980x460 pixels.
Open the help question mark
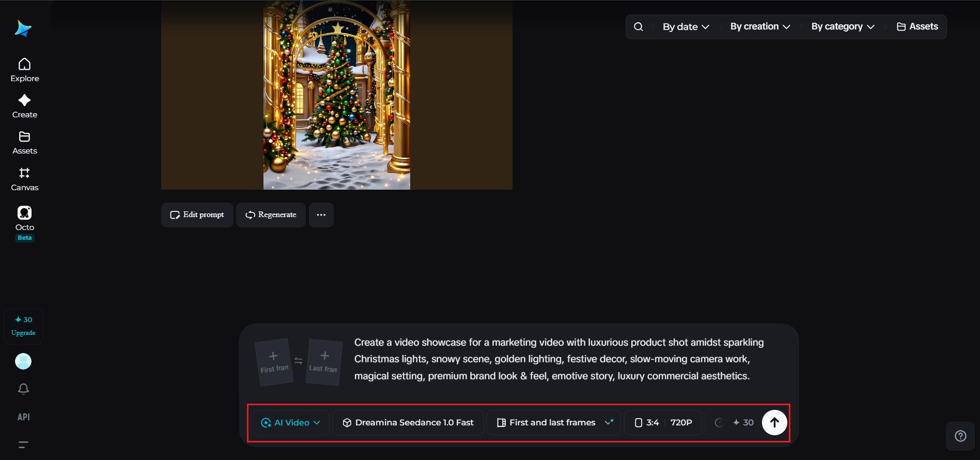[960, 436]
